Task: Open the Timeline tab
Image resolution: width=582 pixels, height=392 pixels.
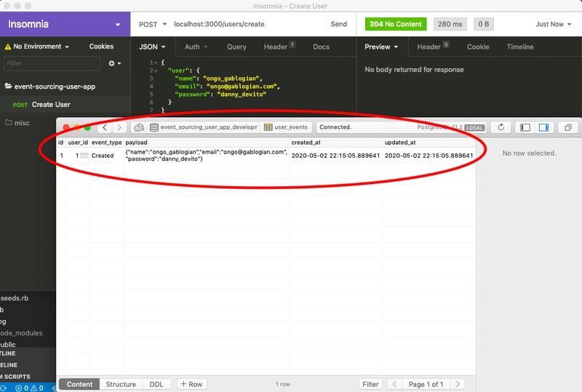Action: pos(520,47)
